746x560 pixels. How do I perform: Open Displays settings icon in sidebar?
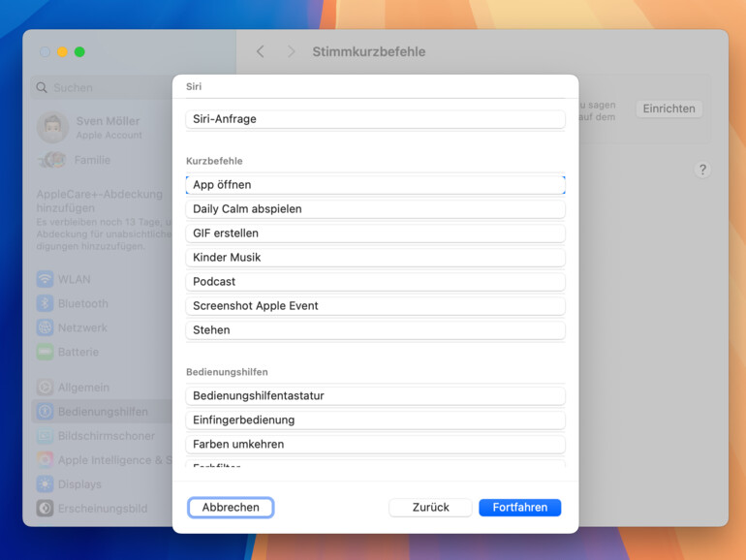pos(45,484)
